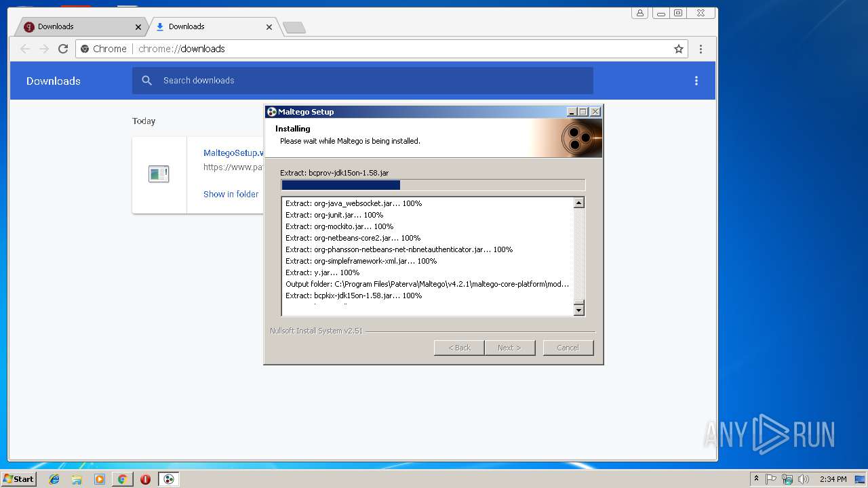
Task: Close the second Downloads tab
Action: 269,27
